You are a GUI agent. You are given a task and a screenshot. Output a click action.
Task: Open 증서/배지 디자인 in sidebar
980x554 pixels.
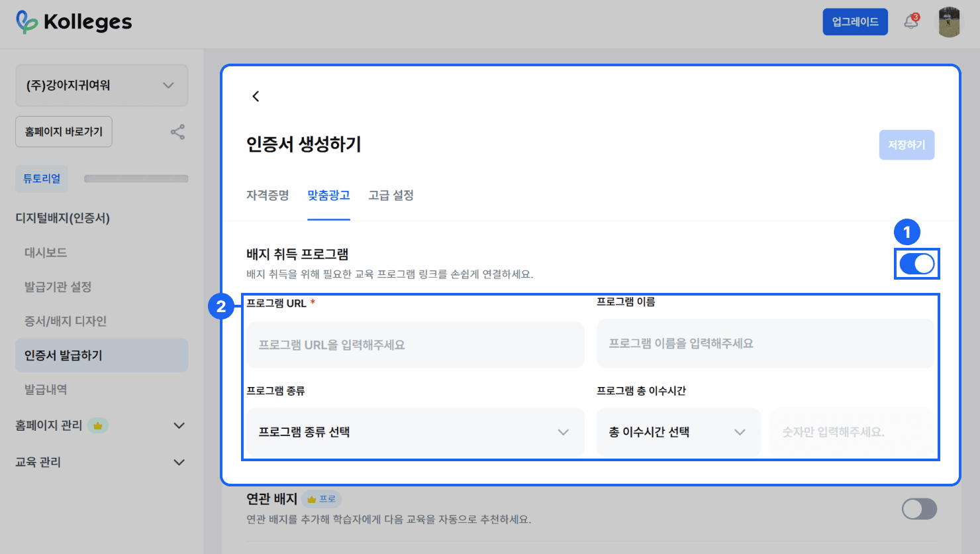pos(66,321)
